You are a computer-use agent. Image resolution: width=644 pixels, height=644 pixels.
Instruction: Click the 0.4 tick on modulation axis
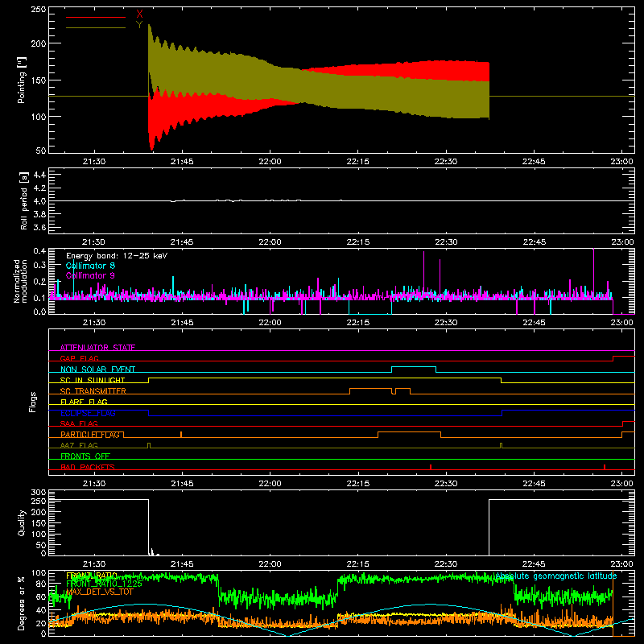(x=39, y=251)
